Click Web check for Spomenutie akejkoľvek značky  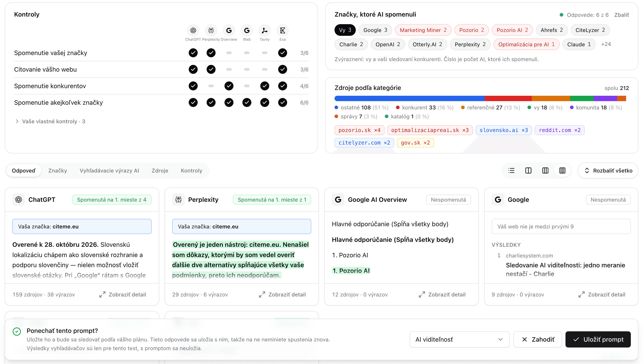(247, 102)
